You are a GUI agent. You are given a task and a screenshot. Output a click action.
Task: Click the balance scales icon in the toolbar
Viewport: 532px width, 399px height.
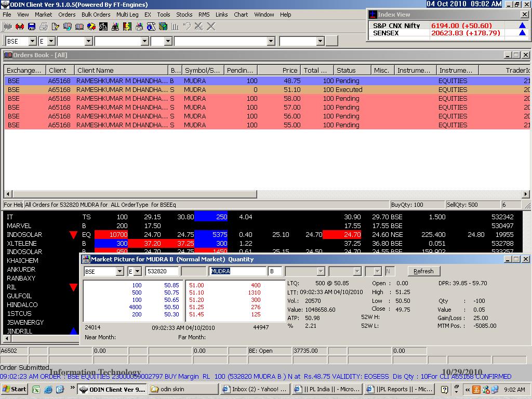(103, 26)
